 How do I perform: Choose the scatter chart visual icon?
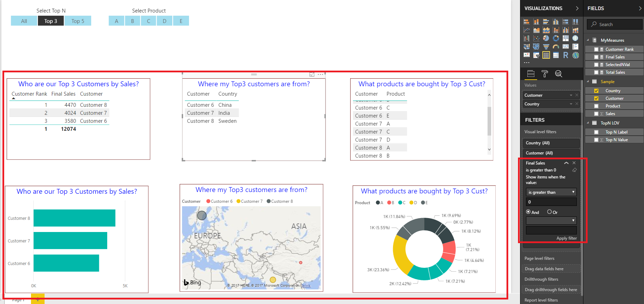pyautogui.click(x=536, y=38)
